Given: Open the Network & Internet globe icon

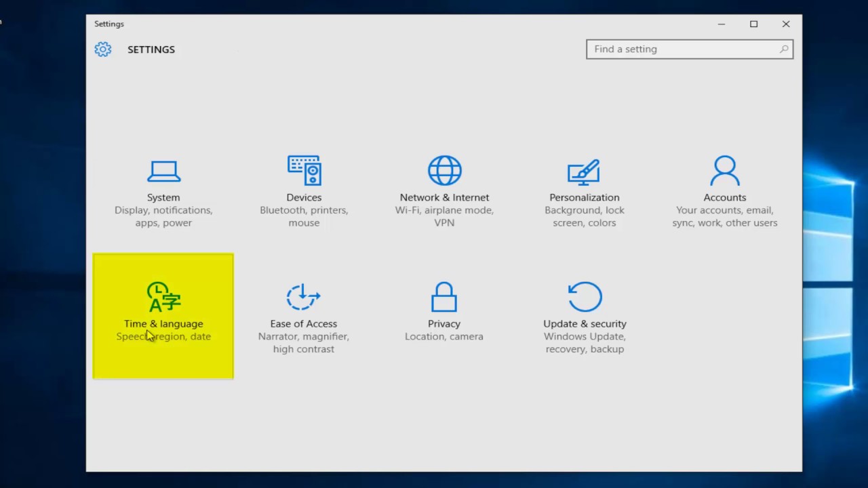Looking at the screenshot, I should tap(444, 170).
